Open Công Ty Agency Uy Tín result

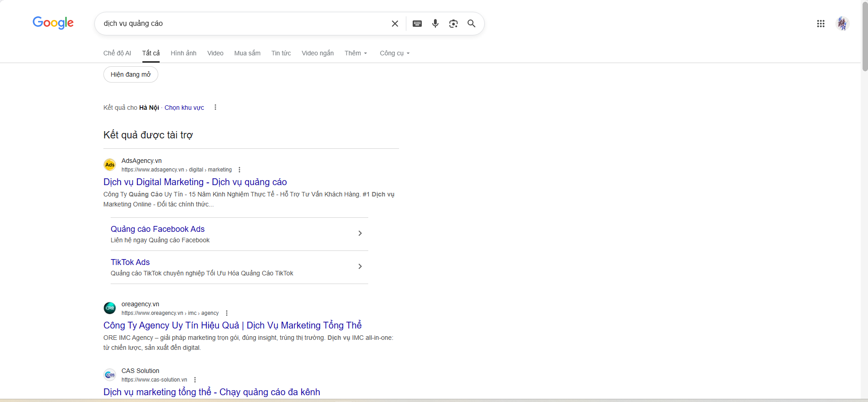233,325
